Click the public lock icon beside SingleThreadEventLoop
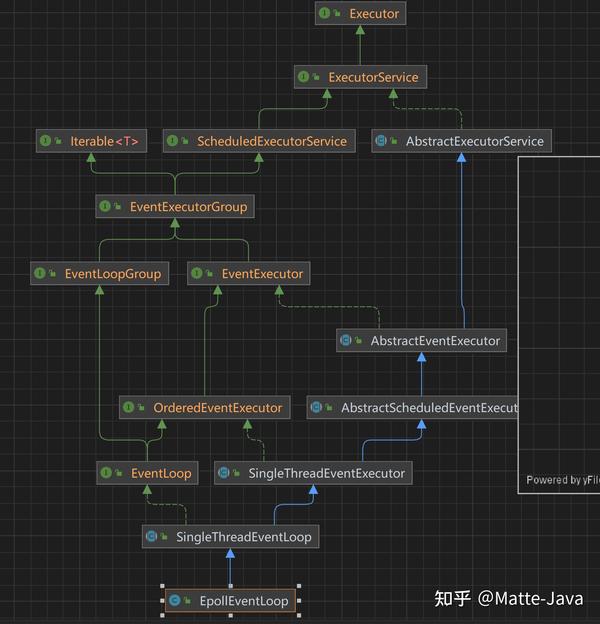The image size is (600, 624). [164, 536]
